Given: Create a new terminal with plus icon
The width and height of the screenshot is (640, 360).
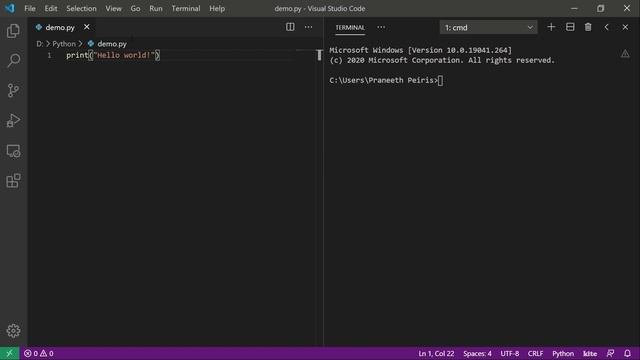Looking at the screenshot, I should 551,27.
